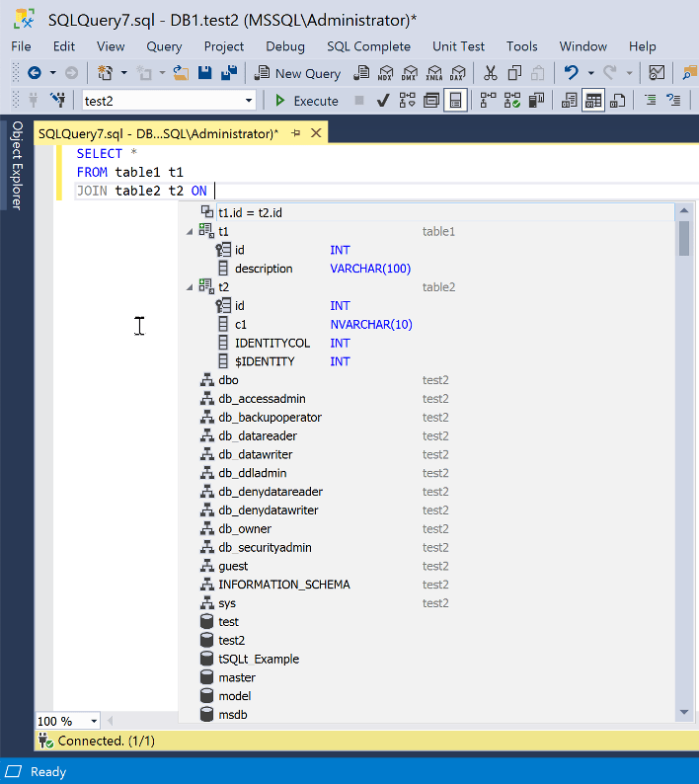Select the db_datareader schema suggestion
Viewport: 699px width, 784px height.
click(427, 436)
